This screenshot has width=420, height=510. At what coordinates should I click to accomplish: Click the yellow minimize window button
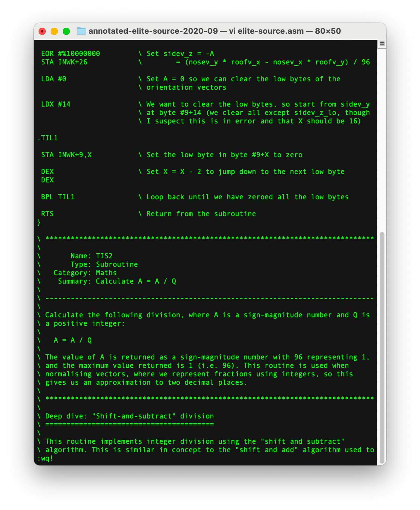point(54,31)
